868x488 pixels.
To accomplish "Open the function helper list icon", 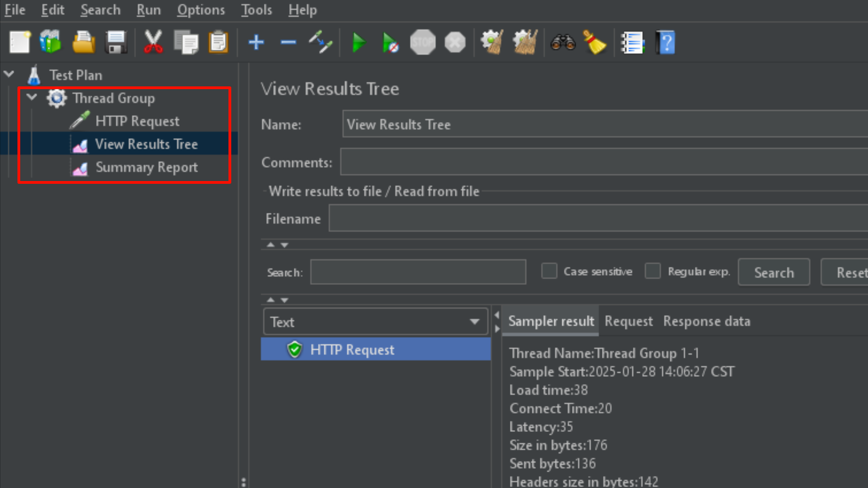I will click(x=633, y=42).
